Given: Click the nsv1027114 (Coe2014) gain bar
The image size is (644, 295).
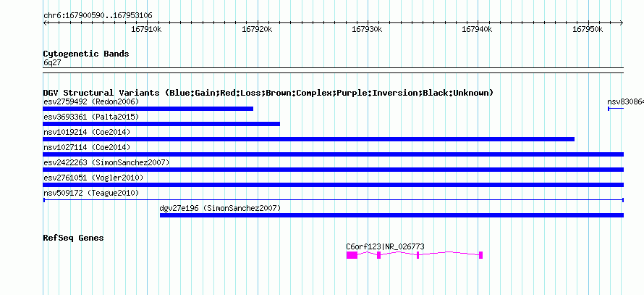Looking at the screenshot, I should click(333, 154).
